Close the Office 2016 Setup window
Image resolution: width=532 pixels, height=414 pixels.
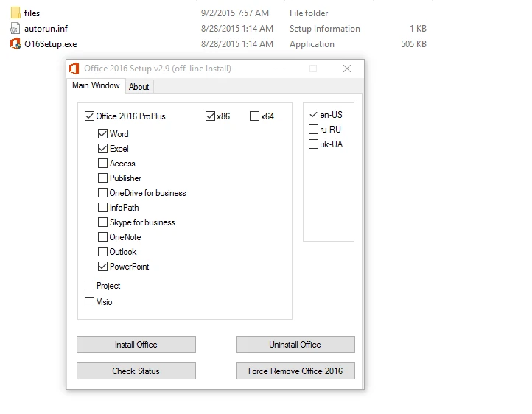pos(347,69)
